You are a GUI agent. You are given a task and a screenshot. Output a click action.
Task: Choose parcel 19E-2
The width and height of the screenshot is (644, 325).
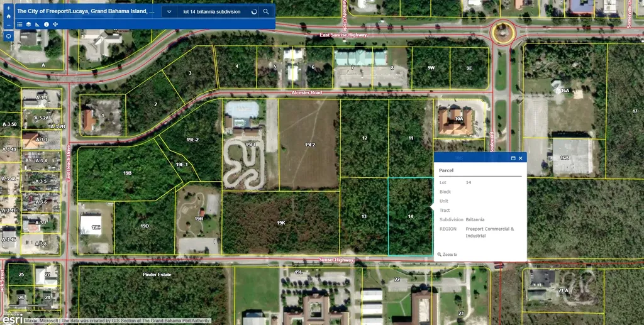point(192,140)
